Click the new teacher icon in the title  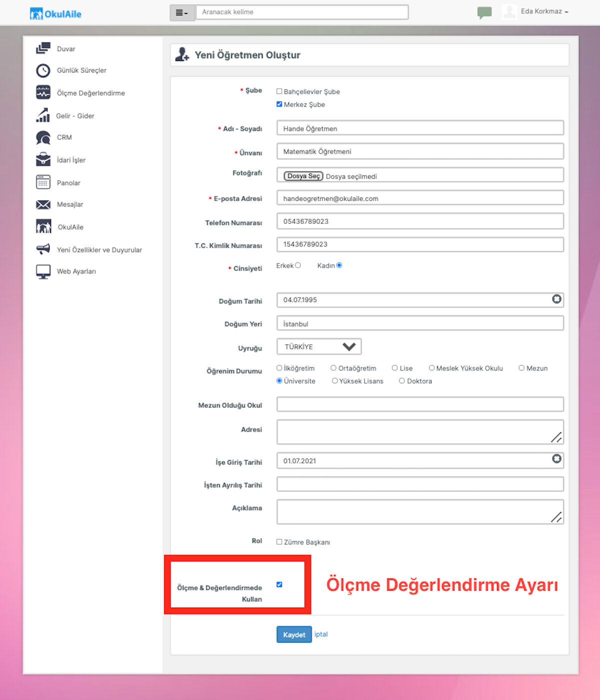(x=182, y=54)
